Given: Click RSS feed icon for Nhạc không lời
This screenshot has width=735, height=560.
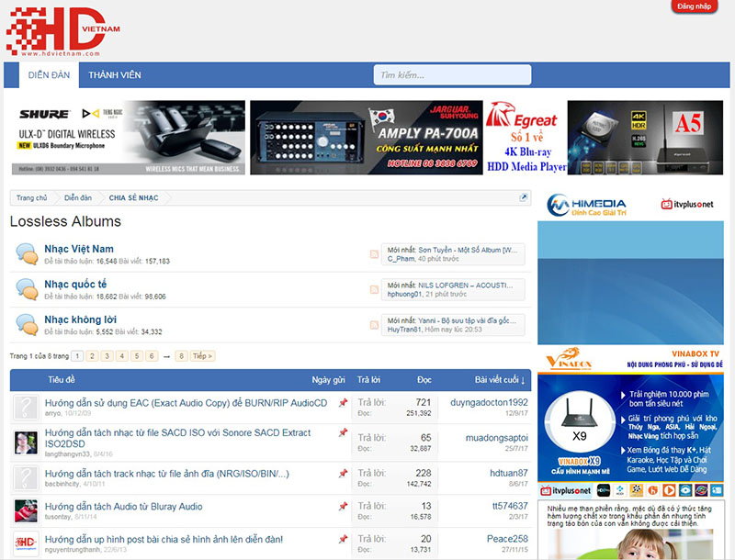Looking at the screenshot, I should point(373,324).
